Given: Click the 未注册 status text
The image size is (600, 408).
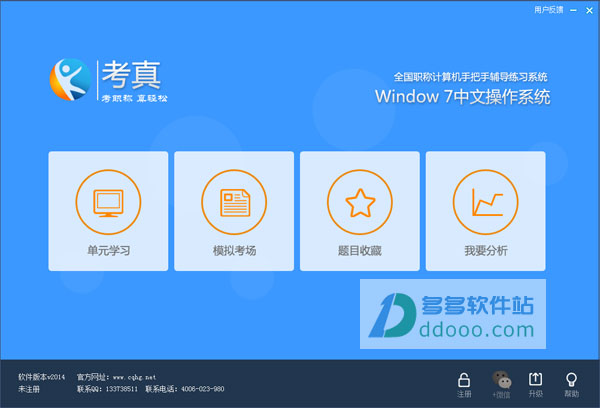Looking at the screenshot, I should coord(28,389).
